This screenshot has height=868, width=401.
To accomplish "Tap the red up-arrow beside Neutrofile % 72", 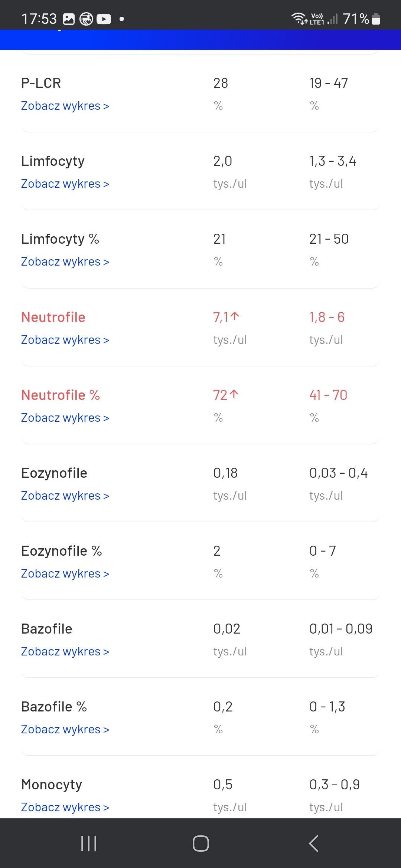I will click(234, 394).
